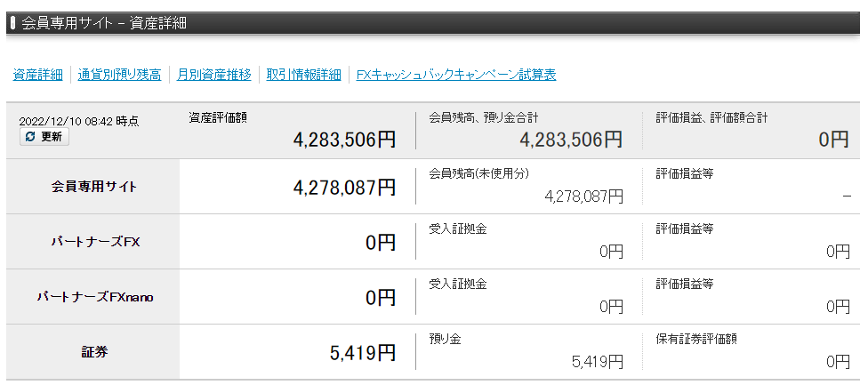Image resolution: width=868 pixels, height=385 pixels.
Task: Go to the 通貨別預り残高 page
Action: pyautogui.click(x=119, y=75)
